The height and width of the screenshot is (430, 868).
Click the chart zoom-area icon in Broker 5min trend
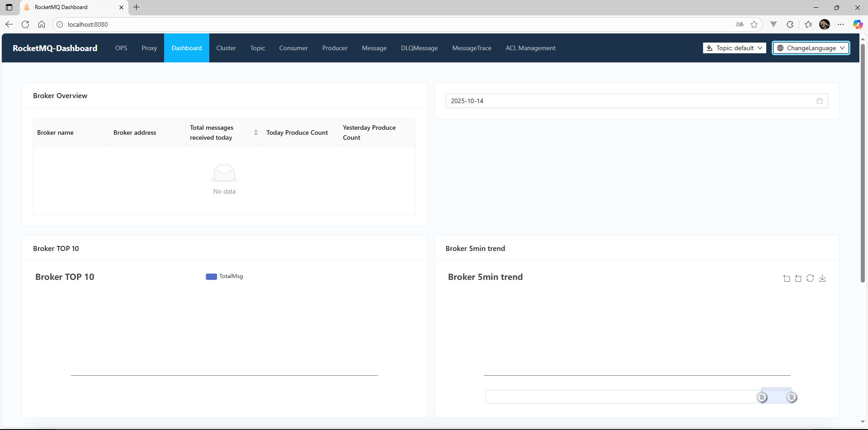[x=787, y=279]
